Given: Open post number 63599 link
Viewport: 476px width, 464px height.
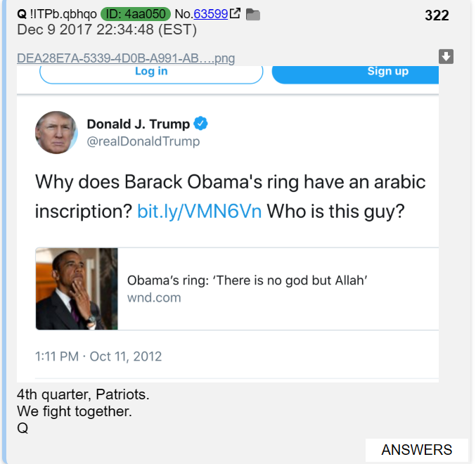Looking at the screenshot, I should 211,14.
